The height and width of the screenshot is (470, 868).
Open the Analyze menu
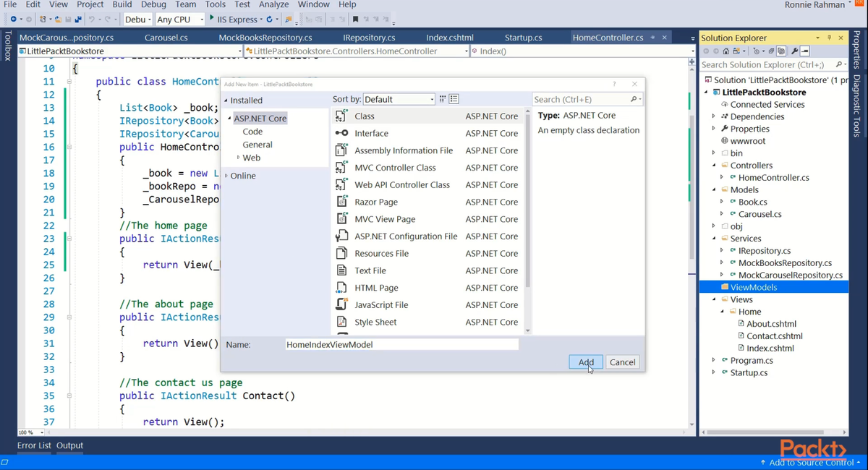(x=273, y=4)
